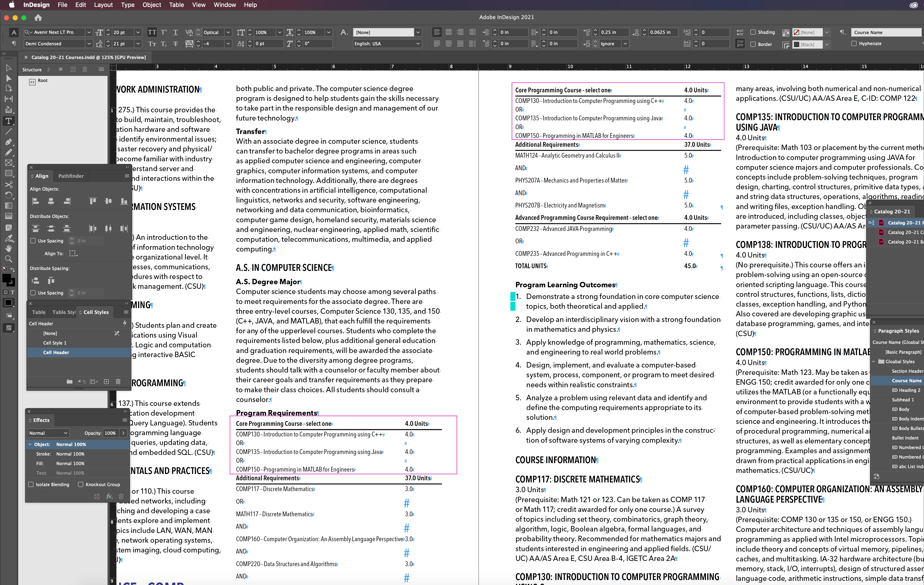
Task: Click delete cell style trash icon
Action: [118, 382]
